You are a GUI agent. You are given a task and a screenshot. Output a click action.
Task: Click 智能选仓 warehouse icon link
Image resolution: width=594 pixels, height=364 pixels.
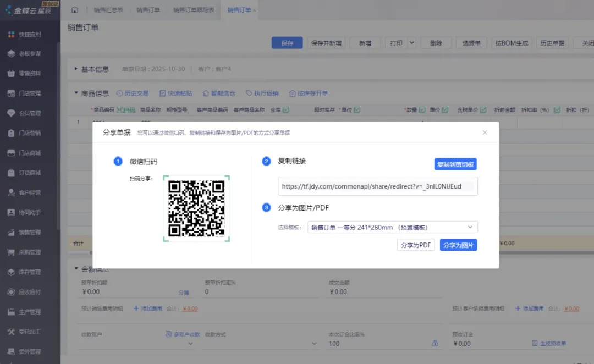point(219,93)
